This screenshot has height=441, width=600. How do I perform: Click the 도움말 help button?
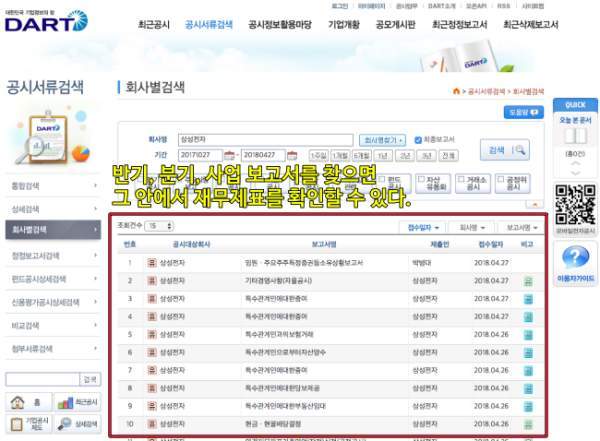pos(523,112)
